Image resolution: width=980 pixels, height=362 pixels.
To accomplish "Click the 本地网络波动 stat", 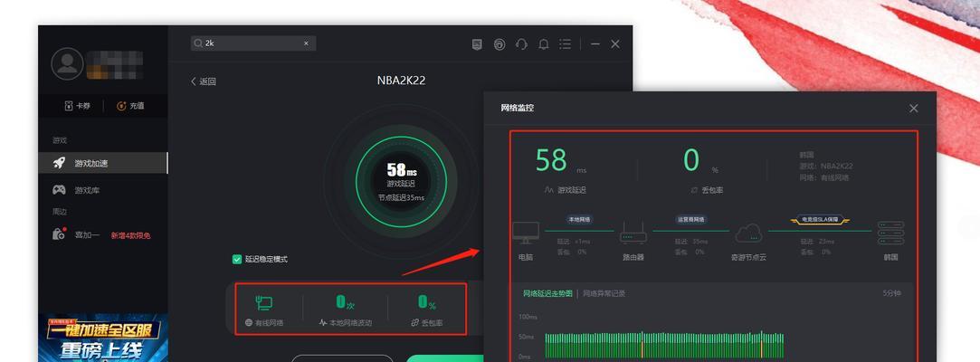I will [346, 310].
